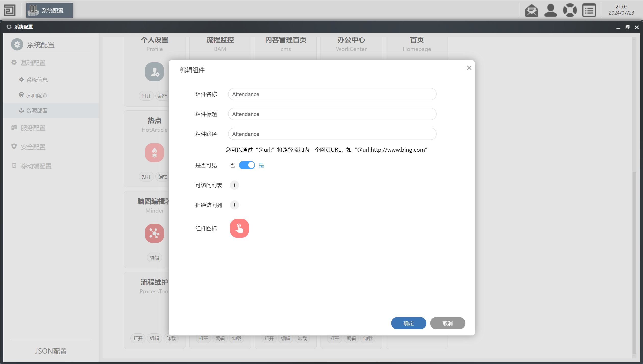Click the user profile icon in top bar
The image size is (643, 364).
pyautogui.click(x=551, y=11)
